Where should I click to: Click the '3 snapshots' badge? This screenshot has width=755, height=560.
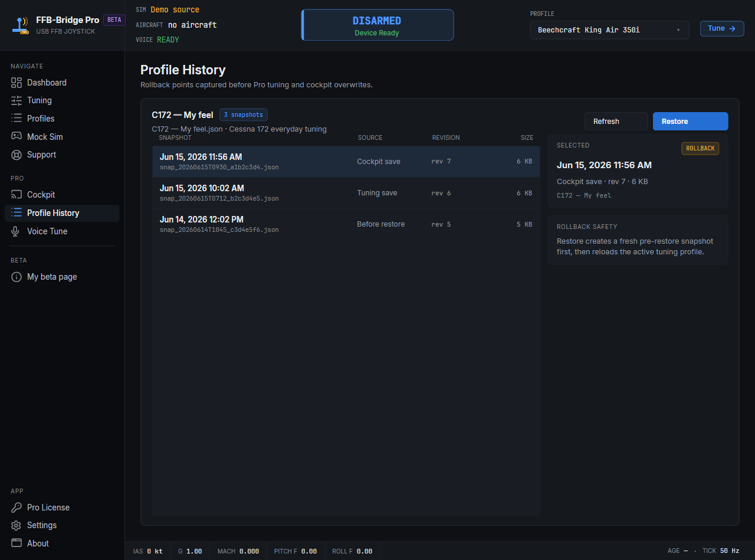click(x=244, y=114)
